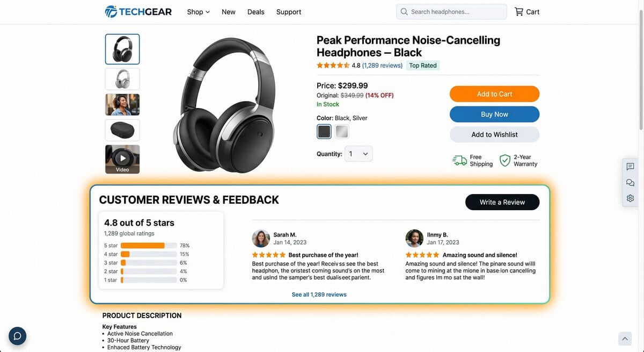
Task: Go to the Deals menu item
Action: (x=256, y=12)
